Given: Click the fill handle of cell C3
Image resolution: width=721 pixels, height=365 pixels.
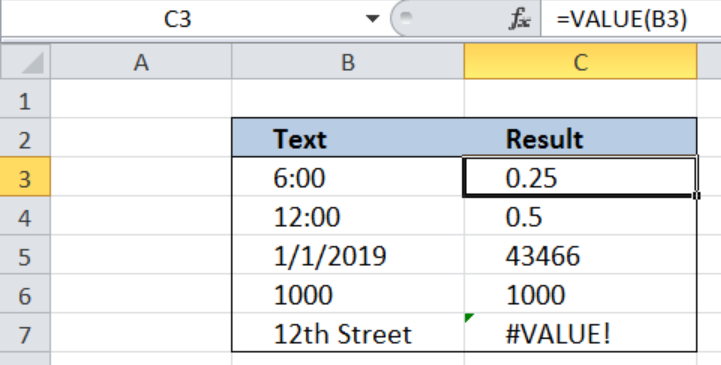Looking at the screenshot, I should pyautogui.click(x=697, y=196).
